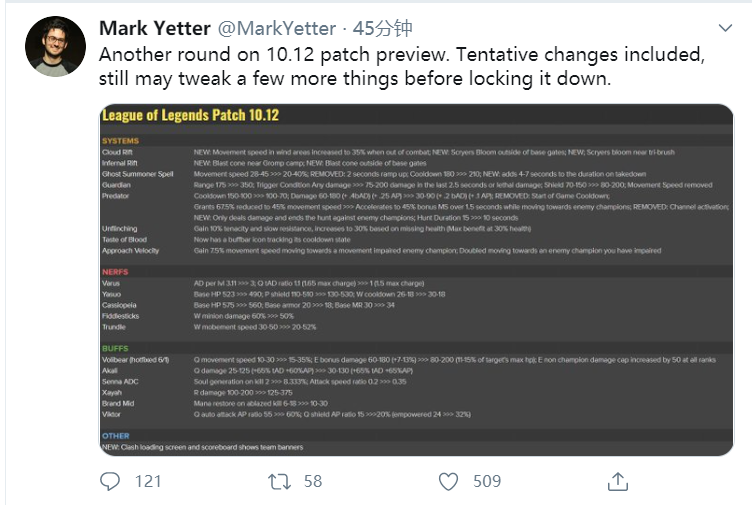
Task: Click the share upload icon
Action: (x=618, y=482)
